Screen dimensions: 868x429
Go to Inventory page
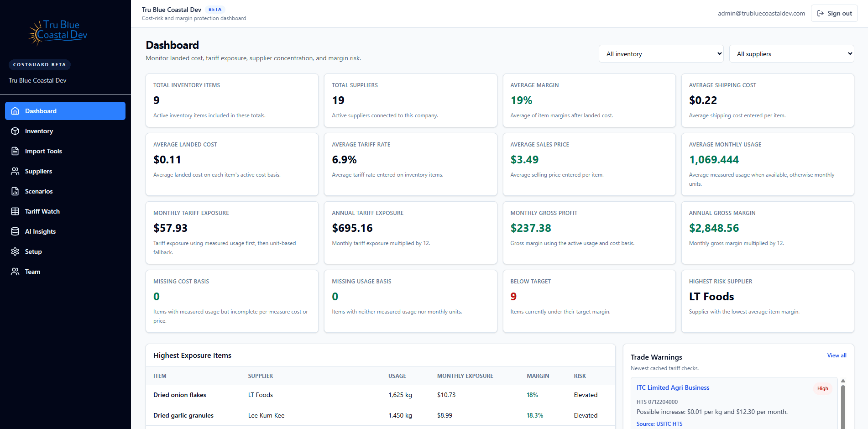coord(65,131)
